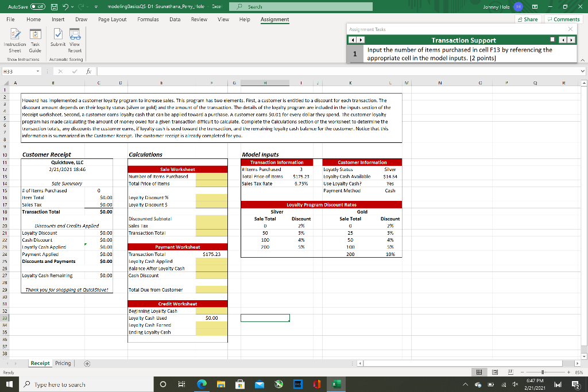Image resolution: width=588 pixels, height=392 pixels.
Task: Select the Sales Tax Rate 6.75% cell
Action: click(x=301, y=184)
